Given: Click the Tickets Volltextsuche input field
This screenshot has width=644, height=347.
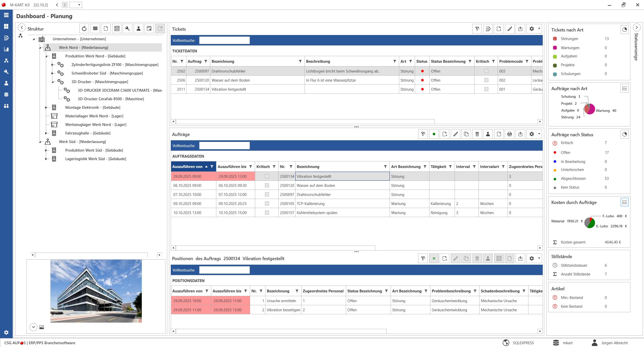Looking at the screenshot, I should [x=224, y=40].
